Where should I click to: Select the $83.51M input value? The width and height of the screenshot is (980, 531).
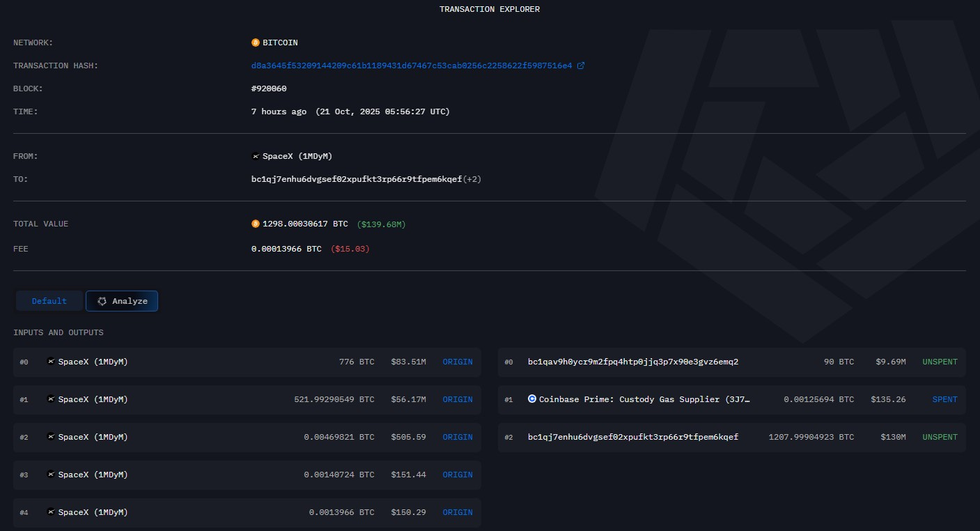(408, 362)
